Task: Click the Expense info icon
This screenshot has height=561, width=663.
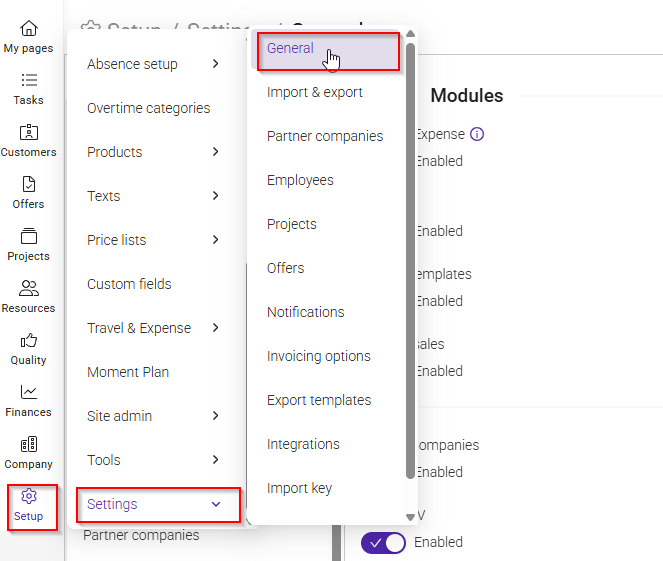Action: tap(477, 134)
